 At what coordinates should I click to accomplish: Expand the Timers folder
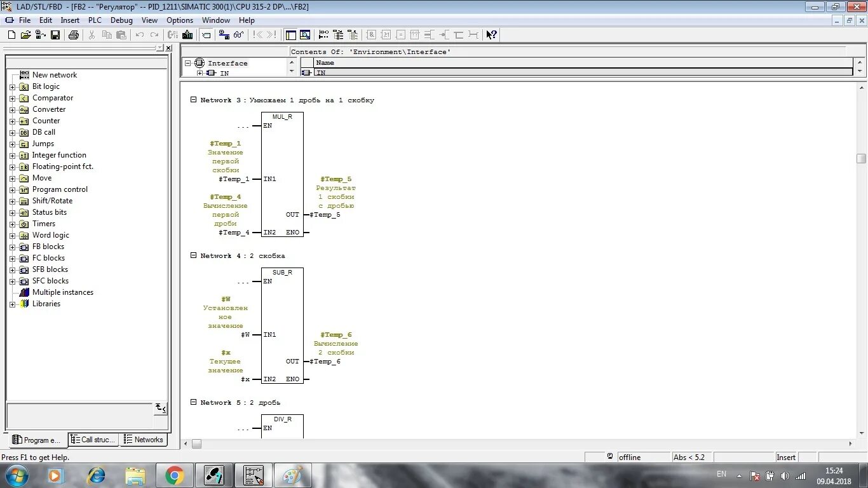[12, 224]
